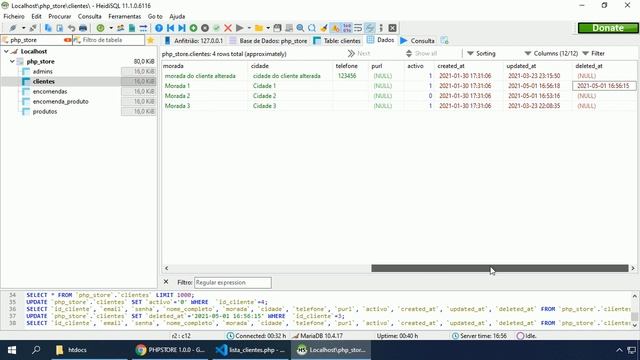Click the Filtro de tabela input
This screenshot has width=640, height=360.
109,40
